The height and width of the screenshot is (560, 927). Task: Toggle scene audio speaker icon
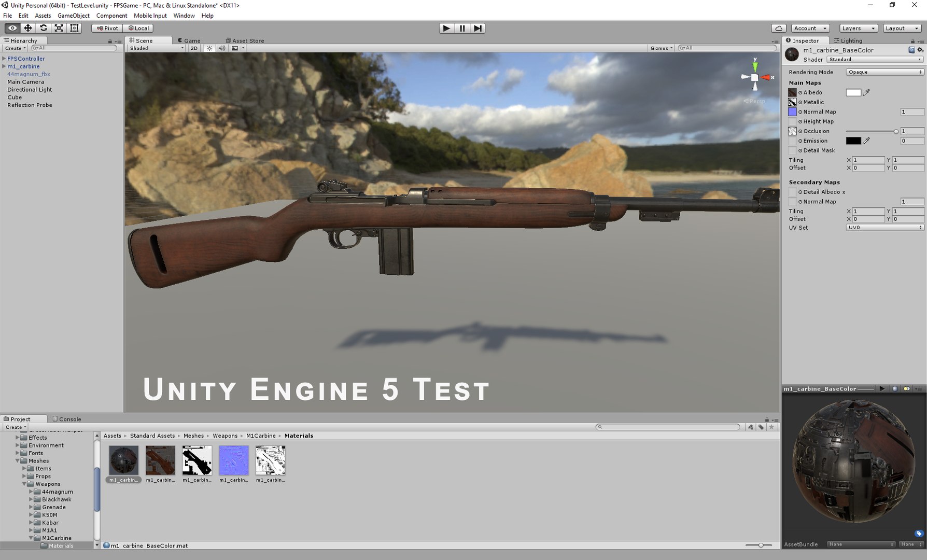click(x=222, y=48)
